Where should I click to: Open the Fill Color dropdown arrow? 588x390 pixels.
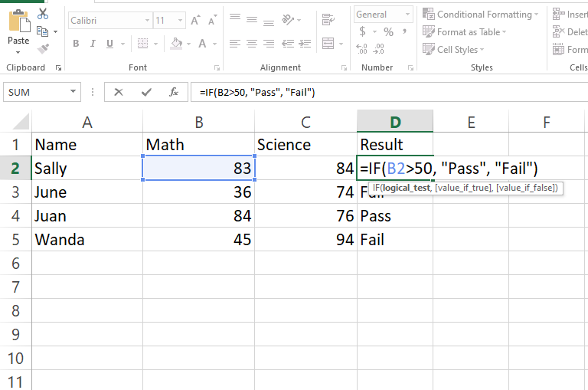pos(188,44)
